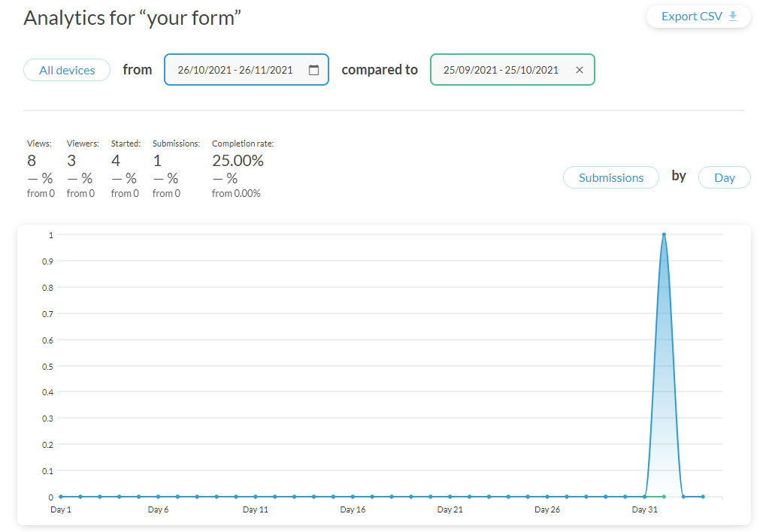
Task: Click the Completion rate stat showing 25.00%
Action: pos(237,160)
